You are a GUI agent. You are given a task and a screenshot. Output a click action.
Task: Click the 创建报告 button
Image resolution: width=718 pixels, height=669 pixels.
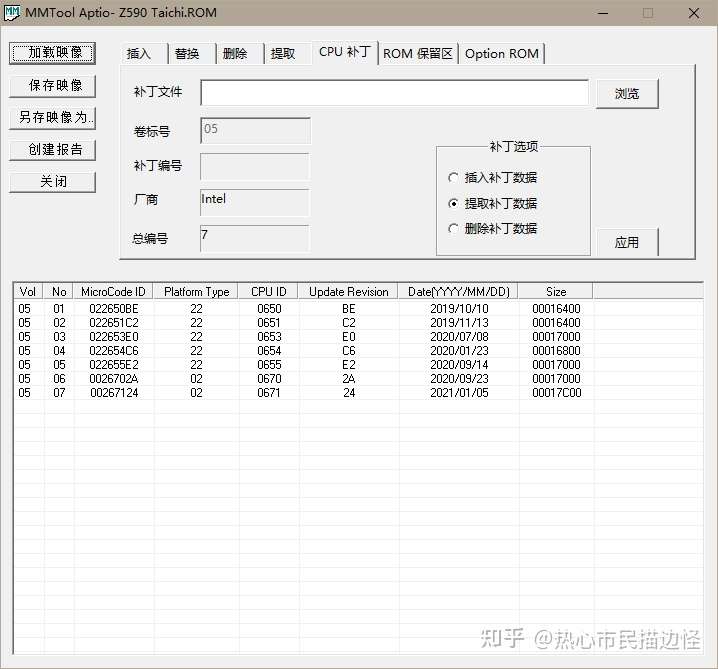coord(52,150)
